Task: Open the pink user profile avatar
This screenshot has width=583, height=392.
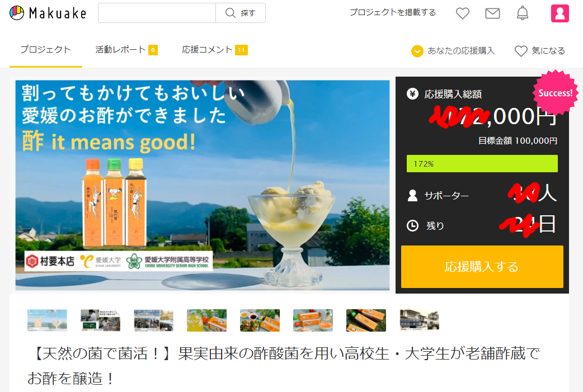Action: (560, 13)
